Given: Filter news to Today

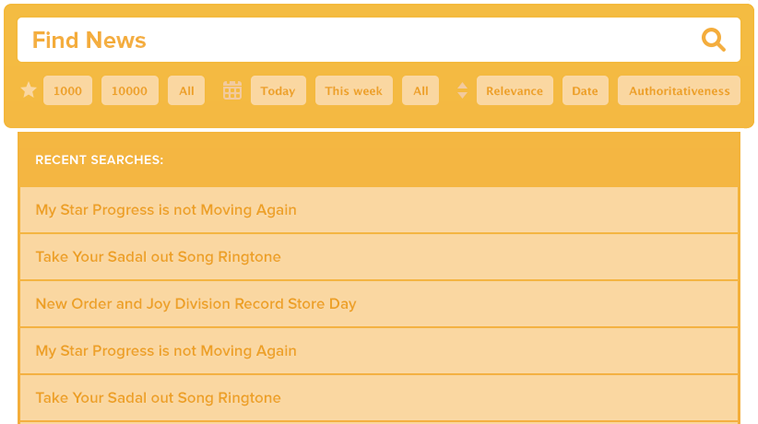Looking at the screenshot, I should [x=278, y=91].
